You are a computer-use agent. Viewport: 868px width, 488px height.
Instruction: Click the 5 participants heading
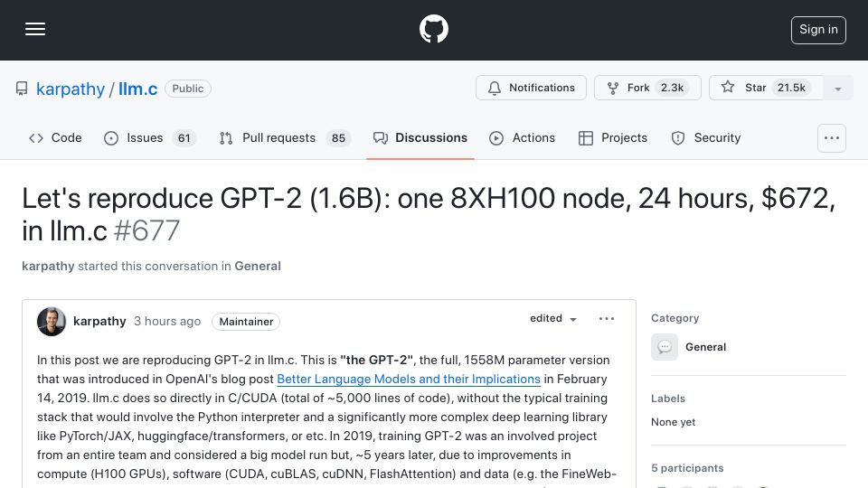[x=687, y=468]
